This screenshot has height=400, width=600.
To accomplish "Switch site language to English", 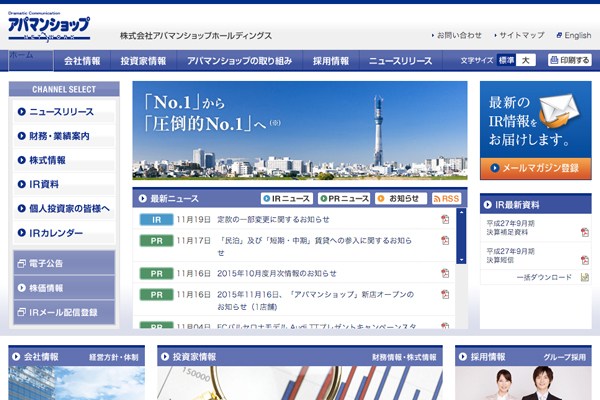I will click(x=577, y=35).
